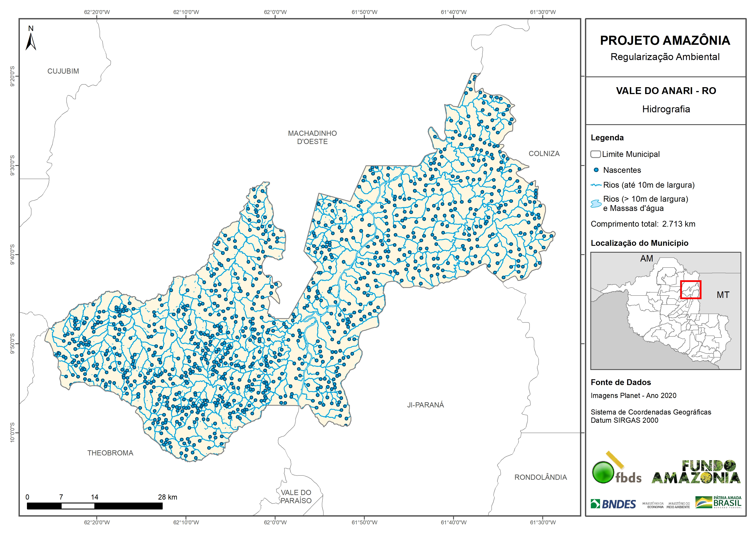Click the BNDES logo
This screenshot has width=756, height=534.
(613, 504)
